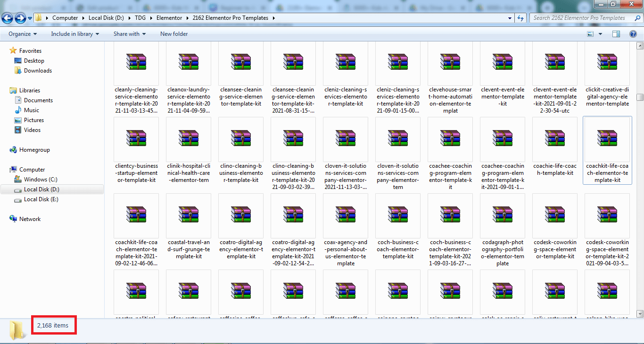Expand the view options dropdown arrow
Image resolution: width=644 pixels, height=344 pixels.
pyautogui.click(x=600, y=34)
